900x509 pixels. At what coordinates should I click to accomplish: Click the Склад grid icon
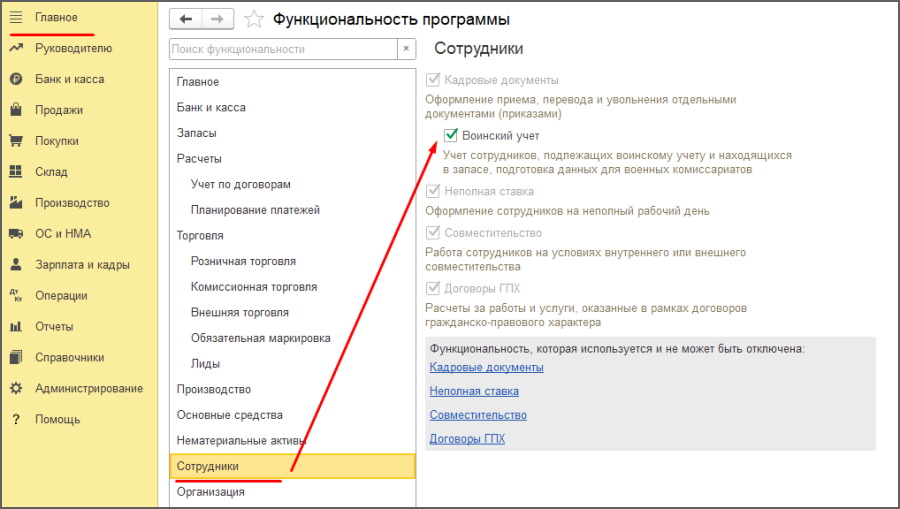coord(16,172)
